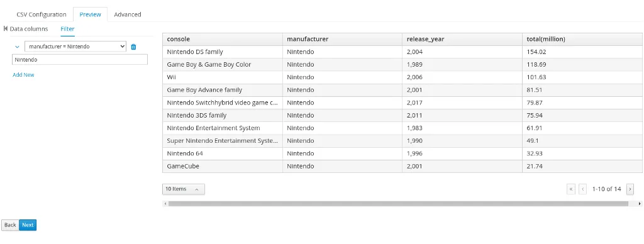Click manufacturer cell in GameCube row
Image resolution: width=644 pixels, height=244 pixels.
pyautogui.click(x=342, y=167)
